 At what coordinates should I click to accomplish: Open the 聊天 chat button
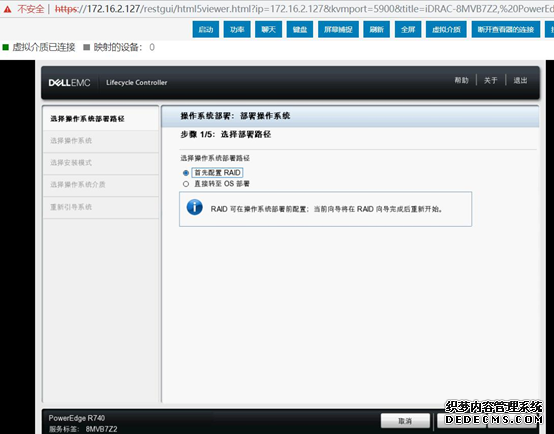269,29
